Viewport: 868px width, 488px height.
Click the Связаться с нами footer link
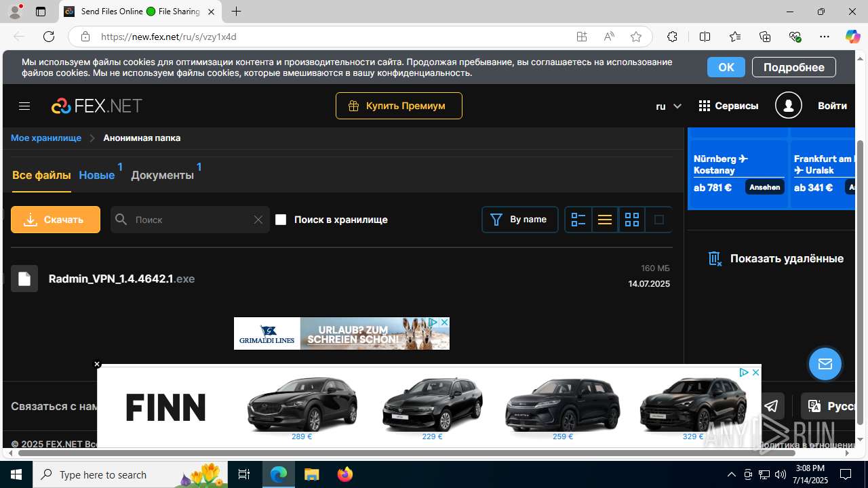tap(54, 406)
